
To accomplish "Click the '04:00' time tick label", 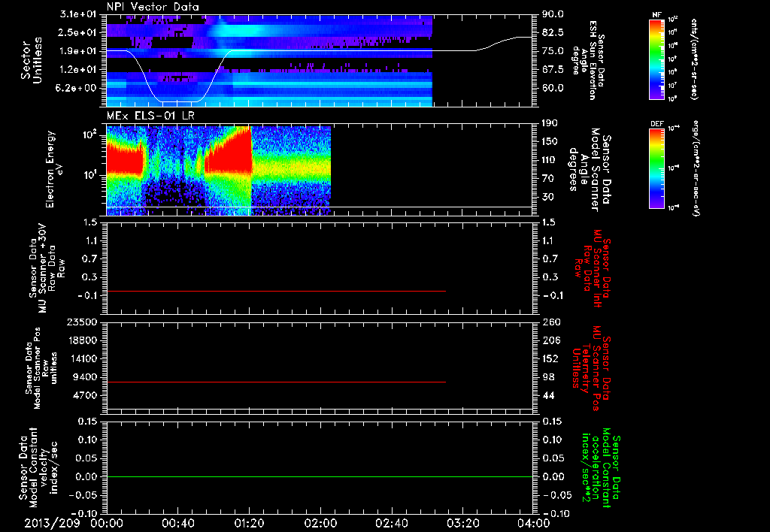I will click(x=533, y=523).
